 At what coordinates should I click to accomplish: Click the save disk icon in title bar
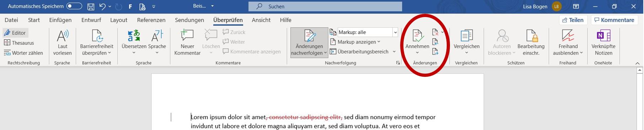[91, 6]
